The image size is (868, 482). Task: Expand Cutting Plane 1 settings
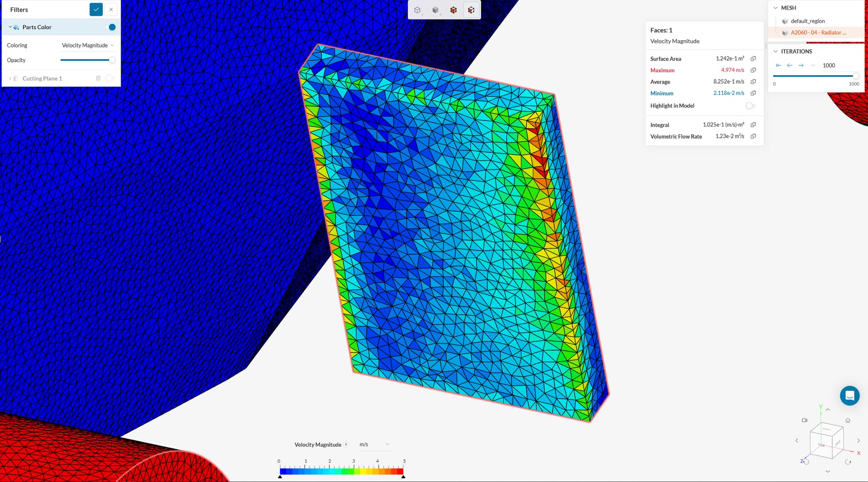10,78
